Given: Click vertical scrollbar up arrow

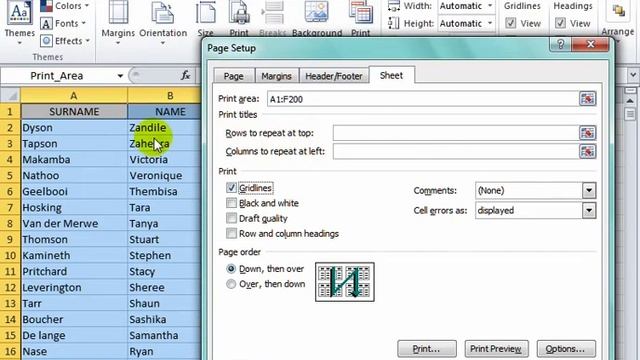Looking at the screenshot, I should pyautogui.click(x=630, y=100).
